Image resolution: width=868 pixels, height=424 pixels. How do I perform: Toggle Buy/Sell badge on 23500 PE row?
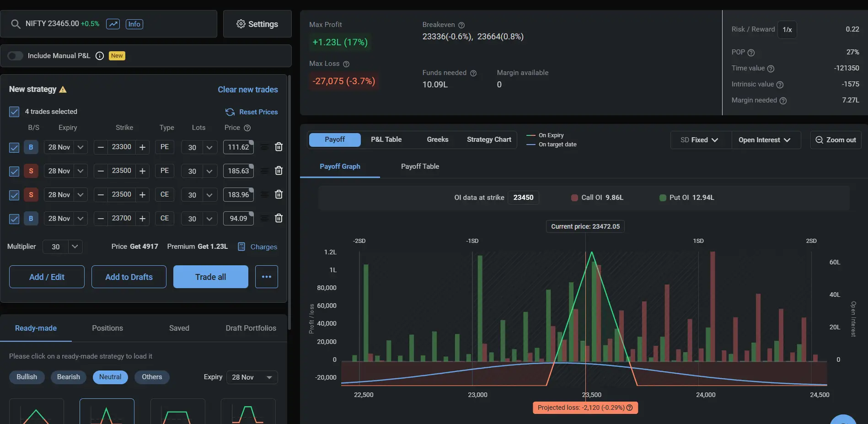tap(31, 171)
